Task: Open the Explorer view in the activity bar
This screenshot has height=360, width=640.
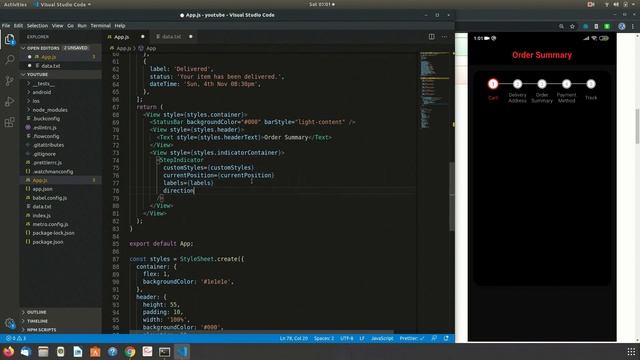Action: pyautogui.click(x=9, y=40)
